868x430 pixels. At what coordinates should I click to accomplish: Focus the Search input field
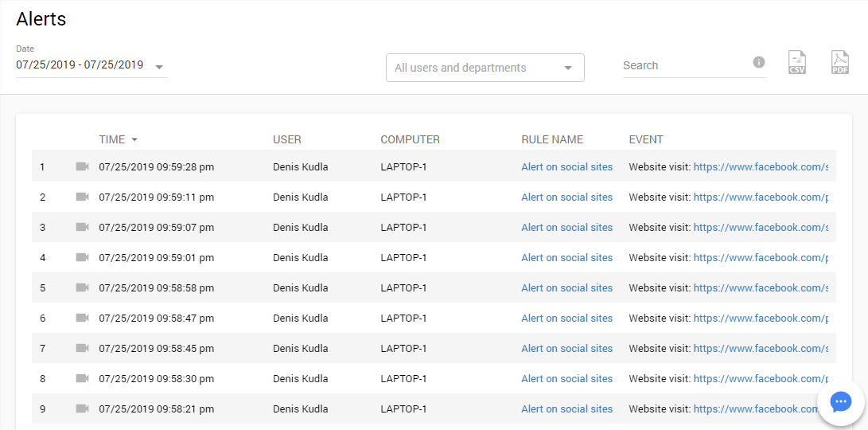[x=684, y=66]
